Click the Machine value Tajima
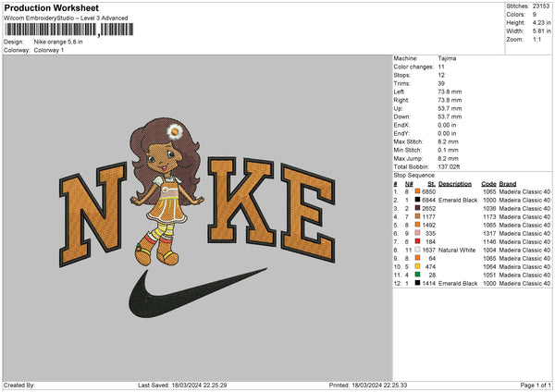Screen dimensions: 555x392 point(447,58)
